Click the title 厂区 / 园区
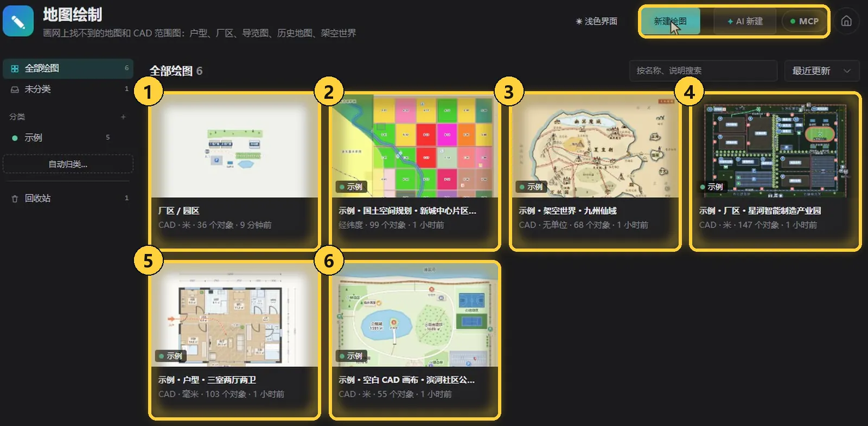The width and height of the screenshot is (868, 426). 178,211
